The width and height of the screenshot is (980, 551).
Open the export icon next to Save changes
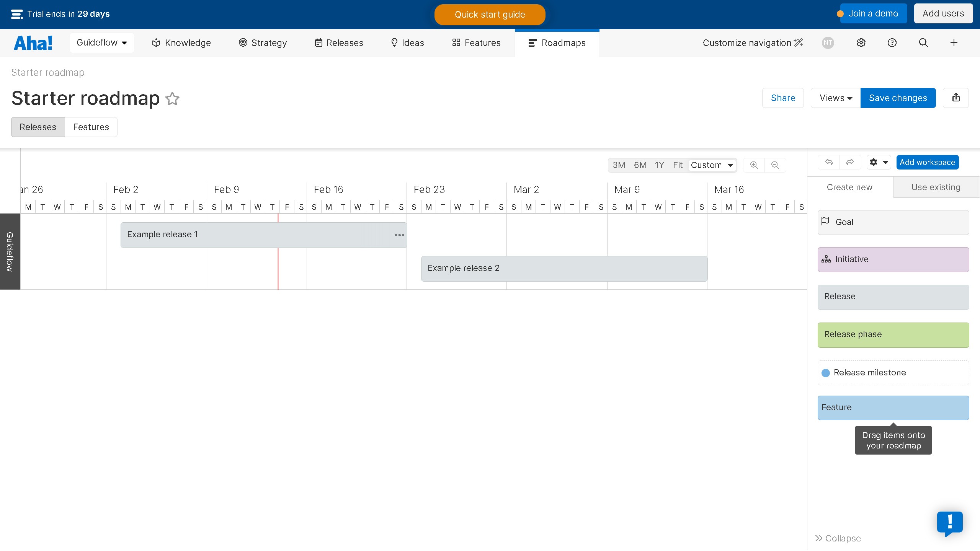pyautogui.click(x=956, y=98)
